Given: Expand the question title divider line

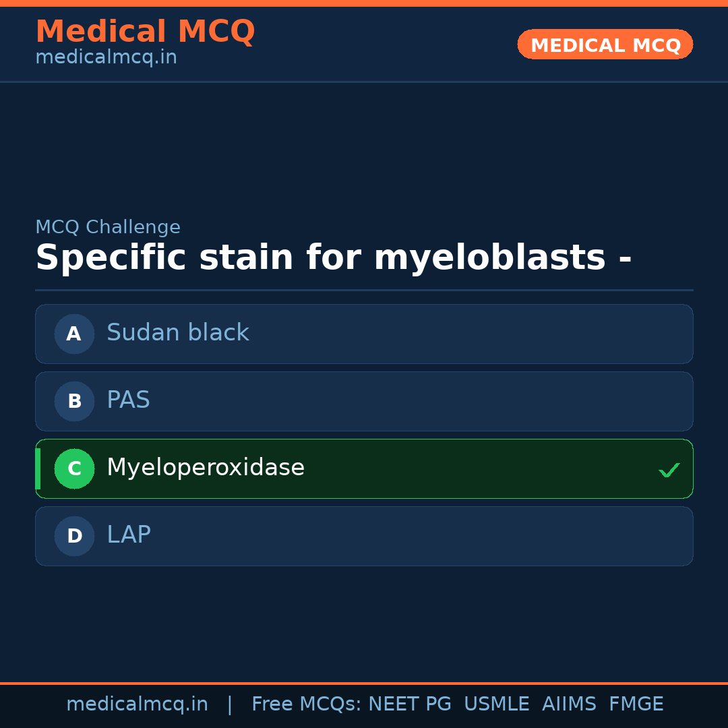Looking at the screenshot, I should [364, 291].
